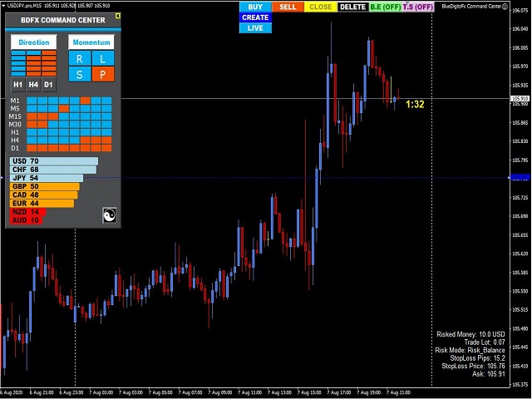Click the orange P momentum tile
The image size is (532, 399).
click(103, 74)
